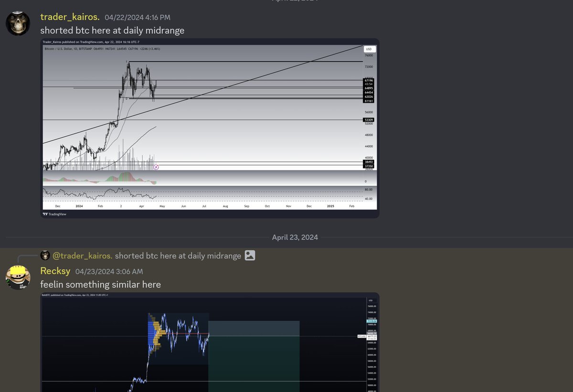Select trader_kairos message text 'shorted btc here at daily midrange'
The height and width of the screenshot is (392, 573).
click(112, 31)
